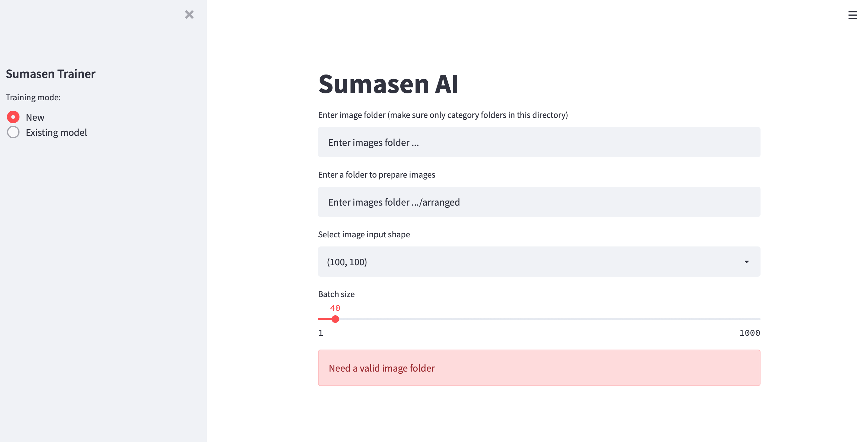Viewport: 868px width, 442px height.
Task: Click the slider maximum label "1000"
Action: coord(750,333)
